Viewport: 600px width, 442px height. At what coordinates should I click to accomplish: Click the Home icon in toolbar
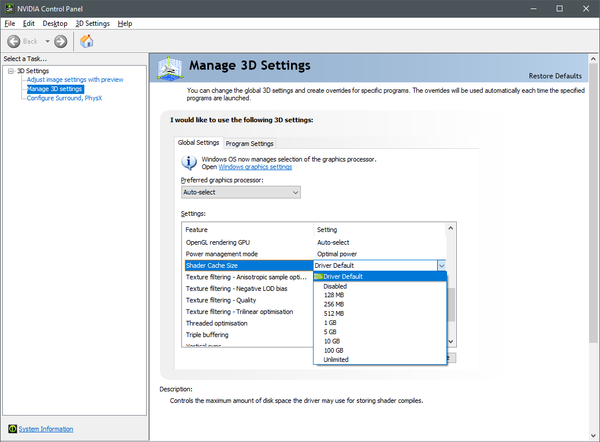(87, 41)
